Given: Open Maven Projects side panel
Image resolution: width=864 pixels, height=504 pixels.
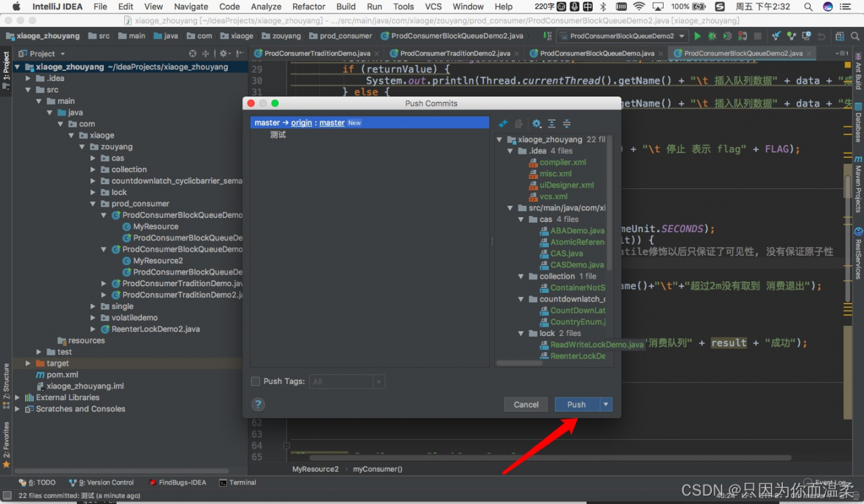Looking at the screenshot, I should click(858, 186).
